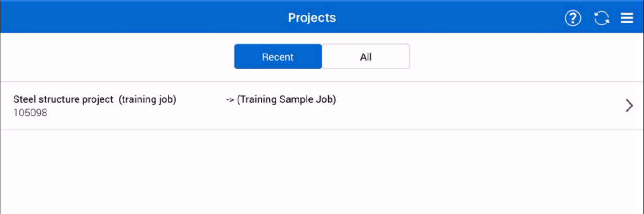Switch to the All projects tab
Screen dimensions: 644x214
point(366,57)
